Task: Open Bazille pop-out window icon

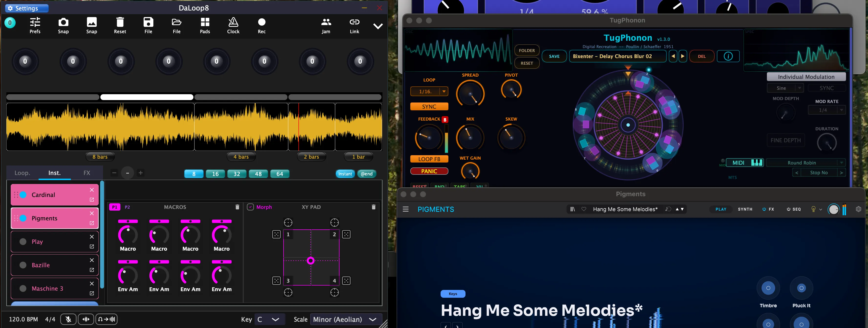Action: (x=92, y=270)
